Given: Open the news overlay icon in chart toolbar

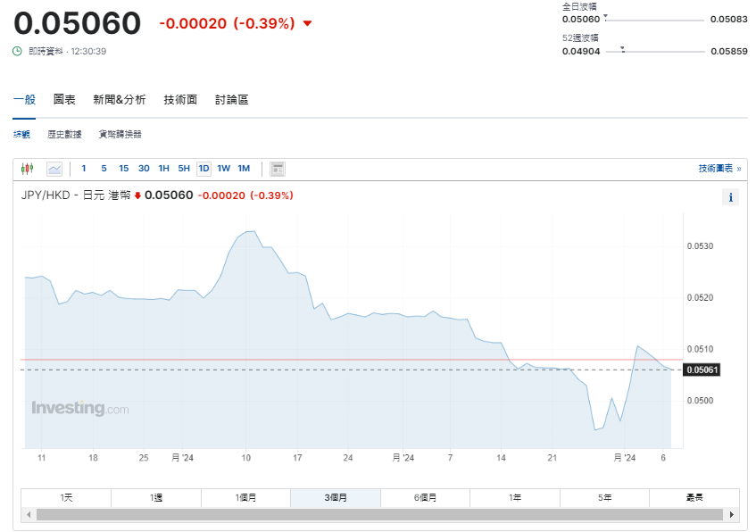Looking at the screenshot, I should tap(278, 168).
